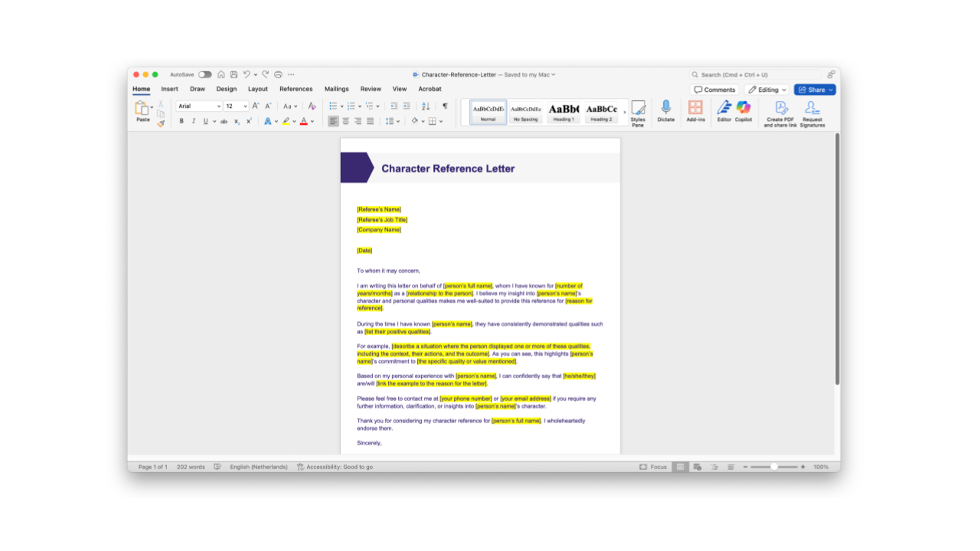The width and height of the screenshot is (980, 551).
Task: Start Dictate with the microphone
Action: click(x=666, y=112)
